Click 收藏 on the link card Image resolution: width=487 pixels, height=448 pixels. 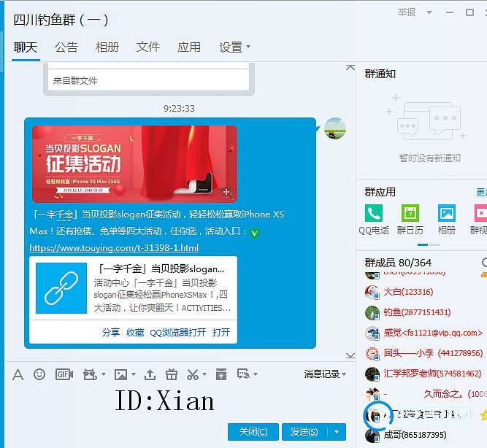[135, 333]
